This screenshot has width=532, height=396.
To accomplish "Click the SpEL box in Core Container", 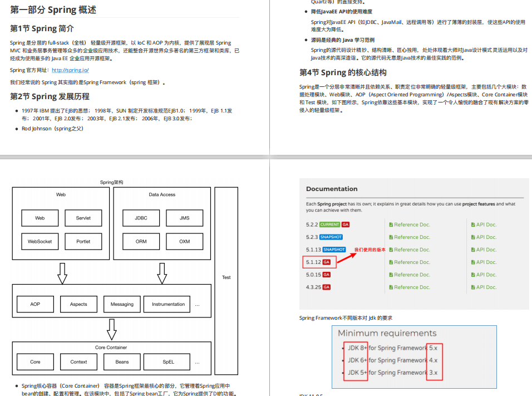I will pyautogui.click(x=167, y=362).
